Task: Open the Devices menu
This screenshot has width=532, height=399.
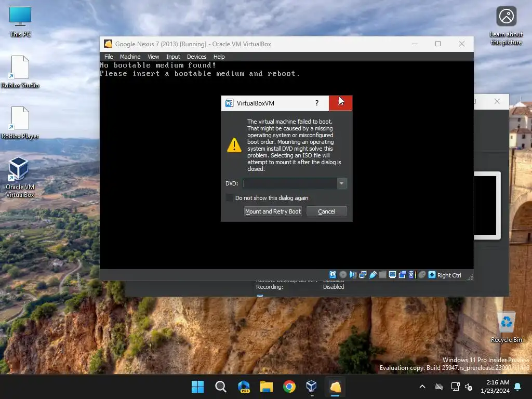Action: (197, 57)
